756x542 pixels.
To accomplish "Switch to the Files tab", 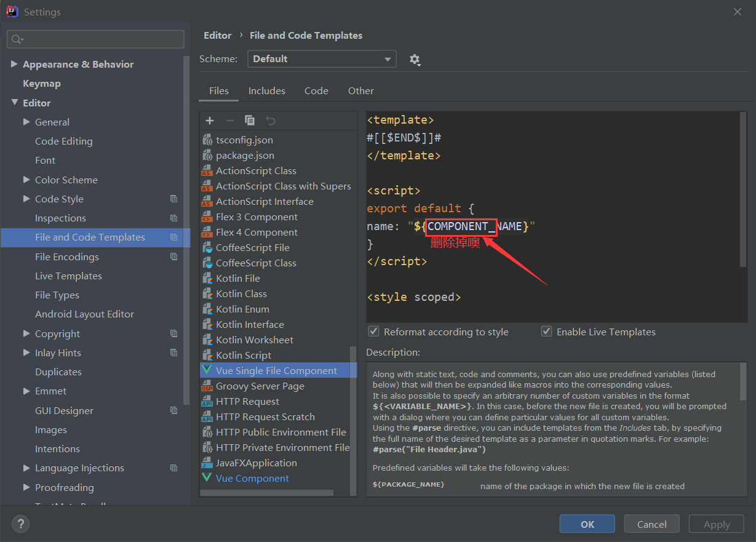I will click(x=219, y=90).
